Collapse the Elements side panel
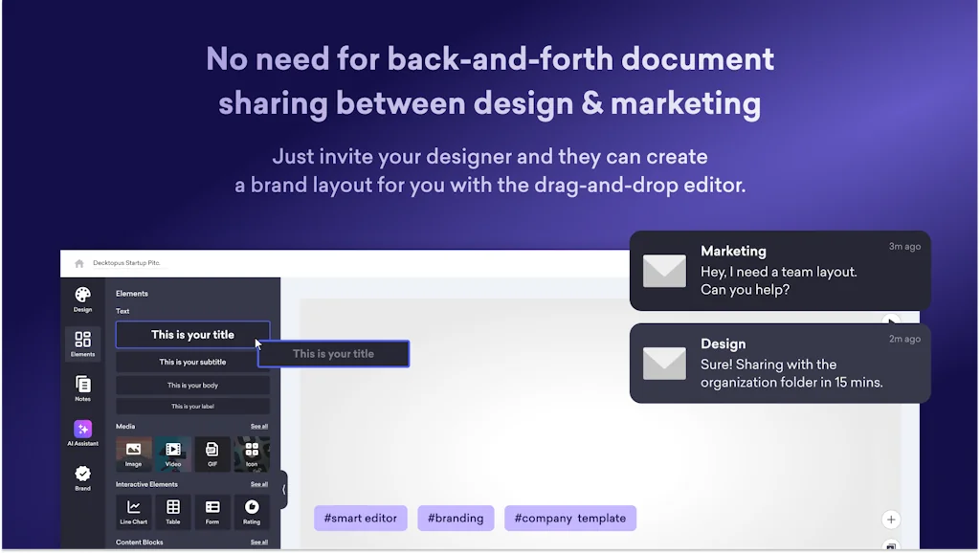 (x=283, y=489)
